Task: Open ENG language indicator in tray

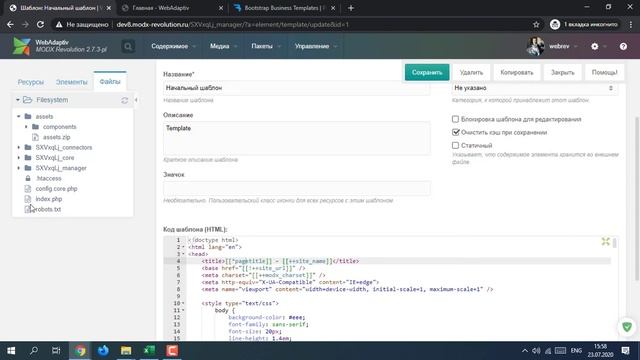Action: 576,351
